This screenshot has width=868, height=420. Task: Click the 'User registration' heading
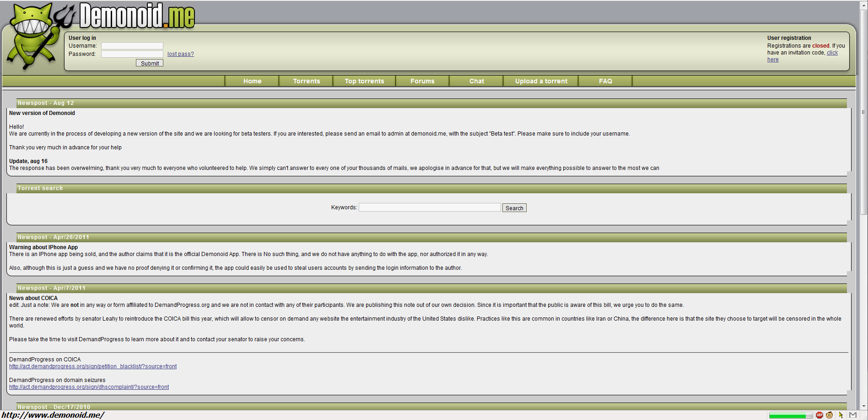pos(789,38)
